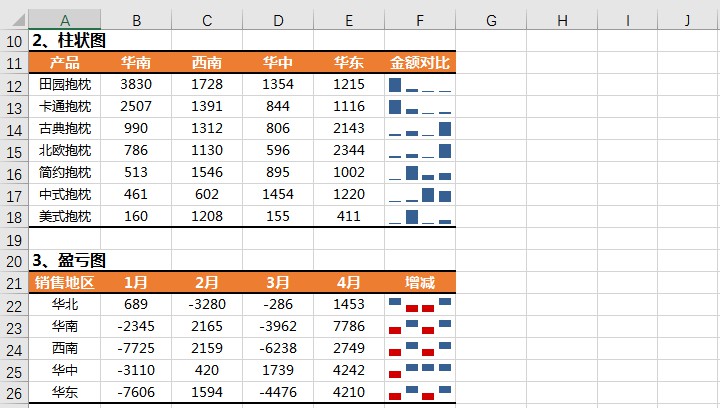This screenshot has height=408, width=720.
Task: Click the '1月' header cell
Action: coord(136,282)
